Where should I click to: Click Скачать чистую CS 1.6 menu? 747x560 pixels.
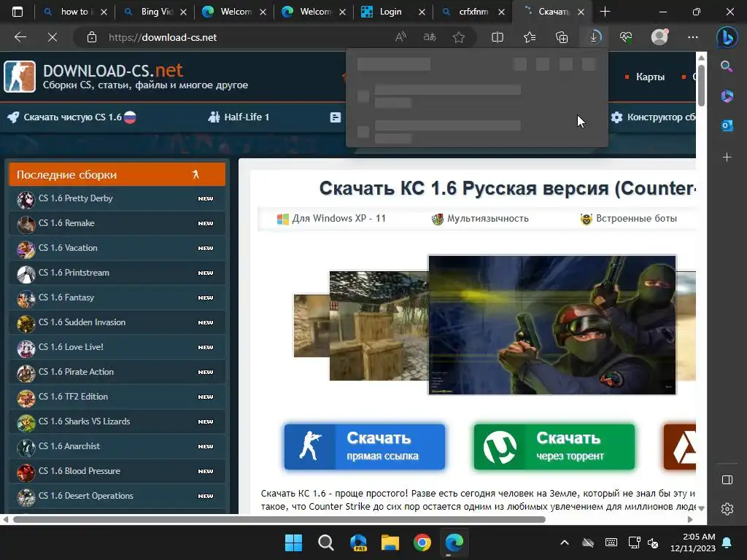pyautogui.click(x=72, y=117)
